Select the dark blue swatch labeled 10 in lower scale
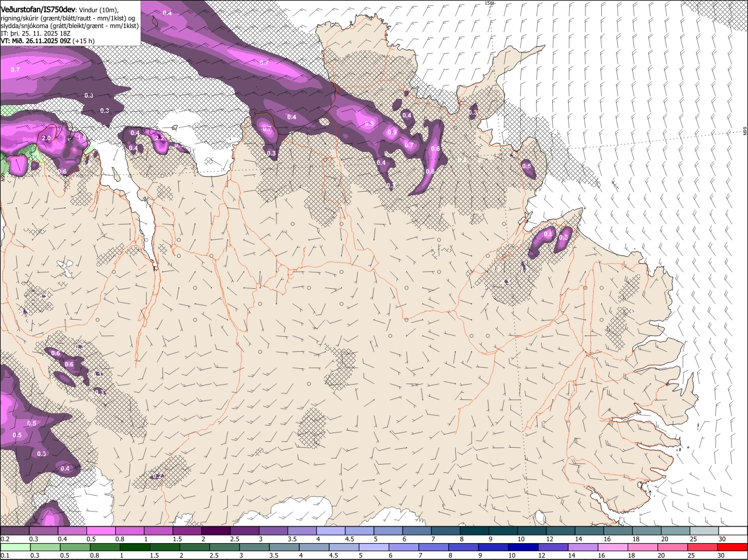Image resolution: width=748 pixels, height=560 pixels. pyautogui.click(x=524, y=547)
